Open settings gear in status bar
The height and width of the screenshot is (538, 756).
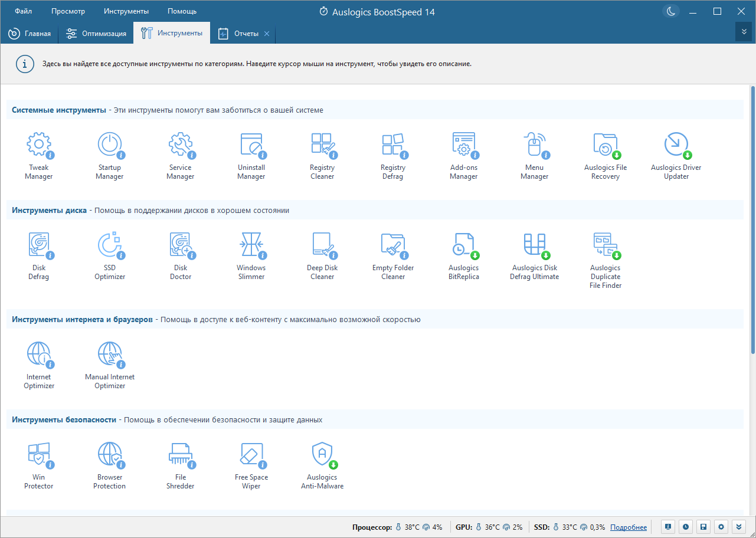point(721,527)
